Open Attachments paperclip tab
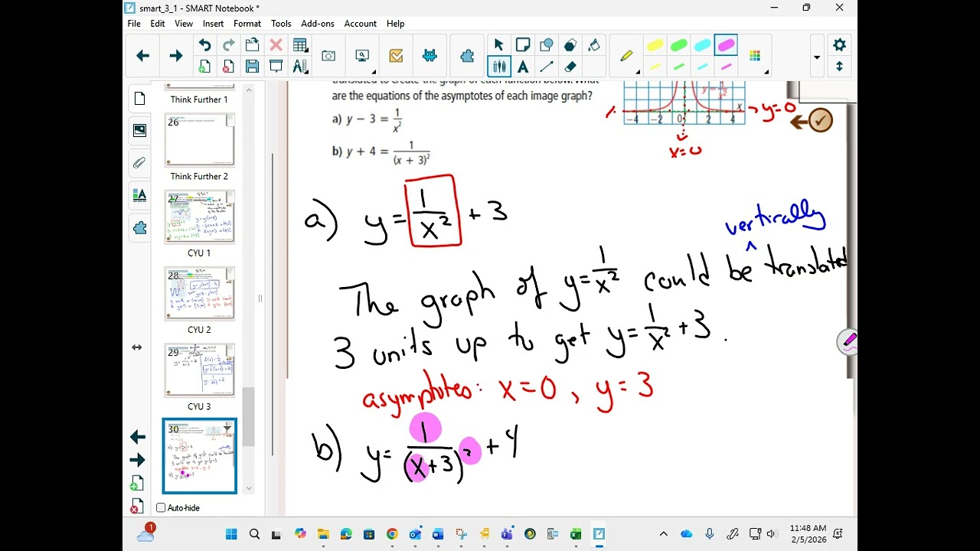The image size is (980, 551). pyautogui.click(x=139, y=162)
